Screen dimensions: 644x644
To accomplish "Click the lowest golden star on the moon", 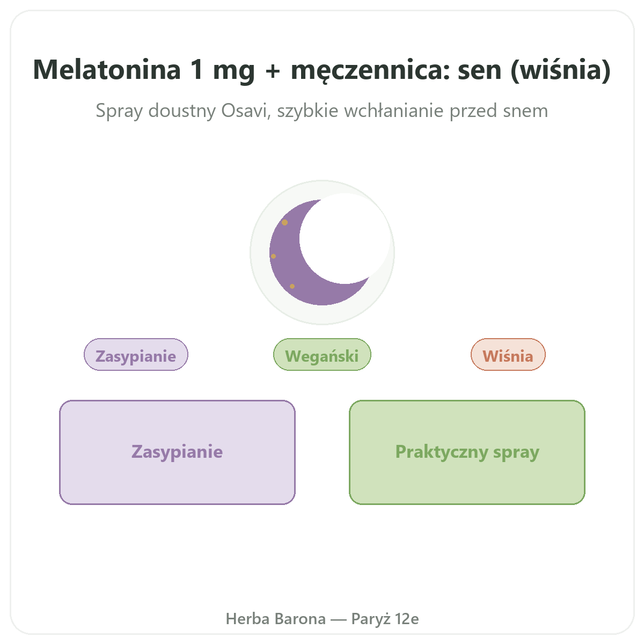I will coord(292,286).
